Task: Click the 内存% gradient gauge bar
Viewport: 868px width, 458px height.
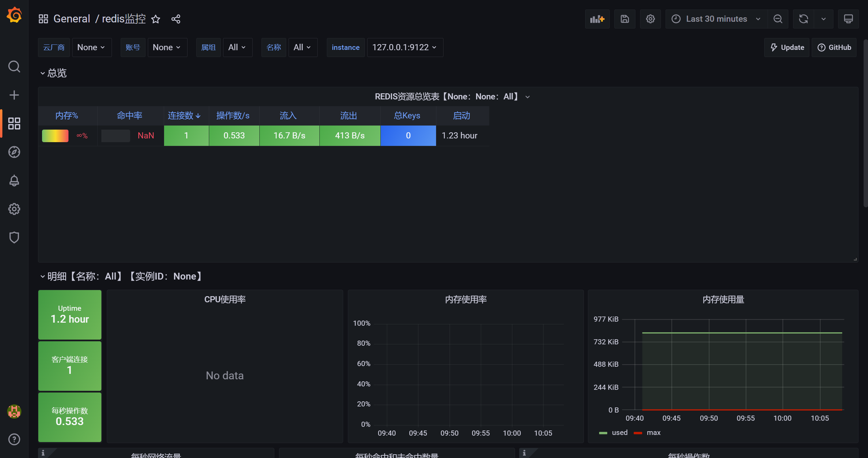Action: click(x=55, y=136)
